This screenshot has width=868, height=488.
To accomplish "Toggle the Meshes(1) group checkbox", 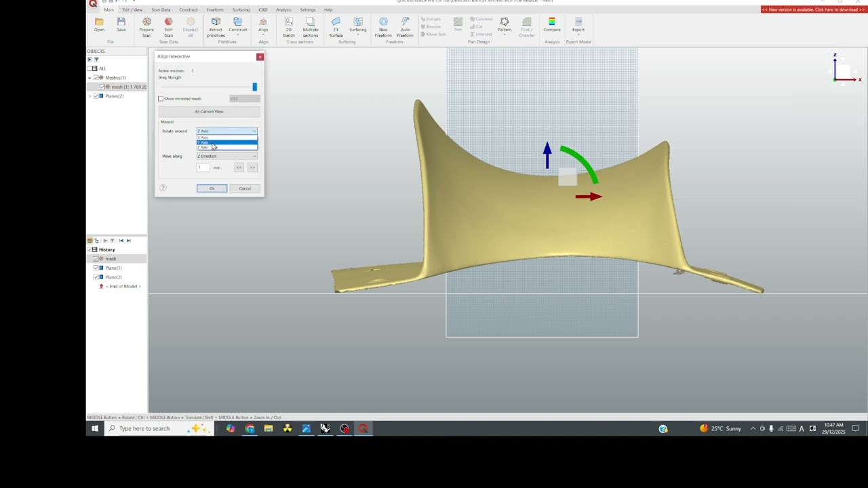I will 96,78.
